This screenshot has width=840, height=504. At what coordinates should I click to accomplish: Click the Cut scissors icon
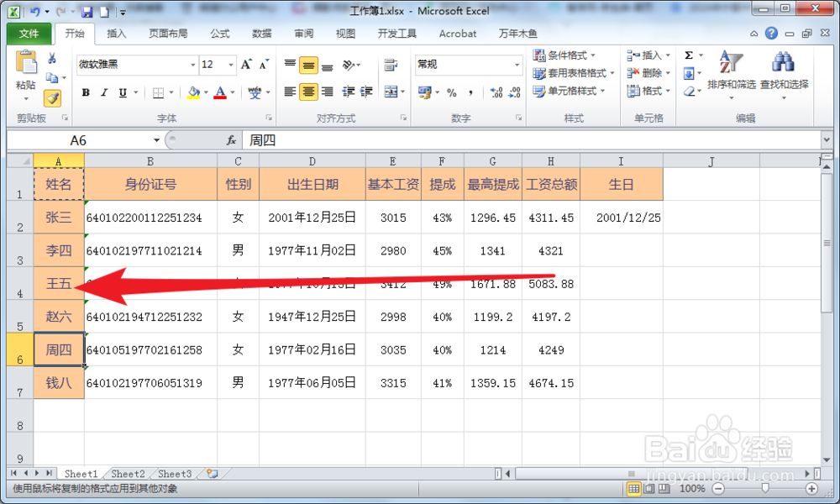(52, 59)
